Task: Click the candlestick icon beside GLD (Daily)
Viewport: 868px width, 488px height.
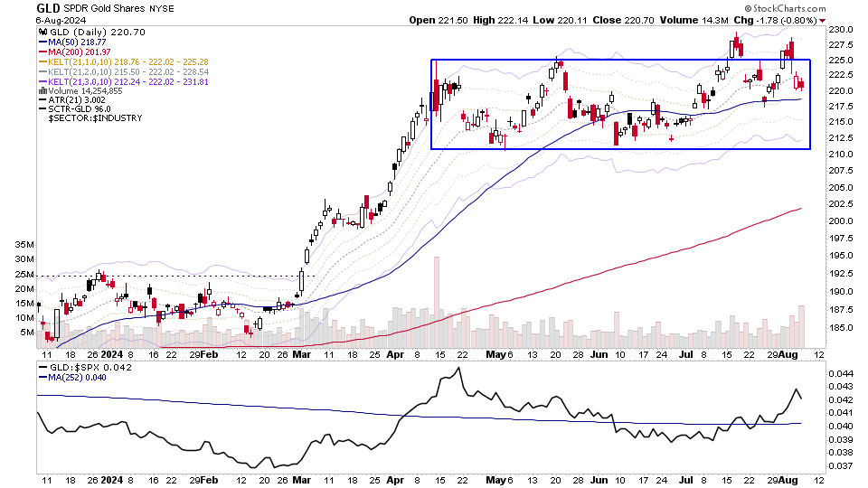Action: pos(43,33)
